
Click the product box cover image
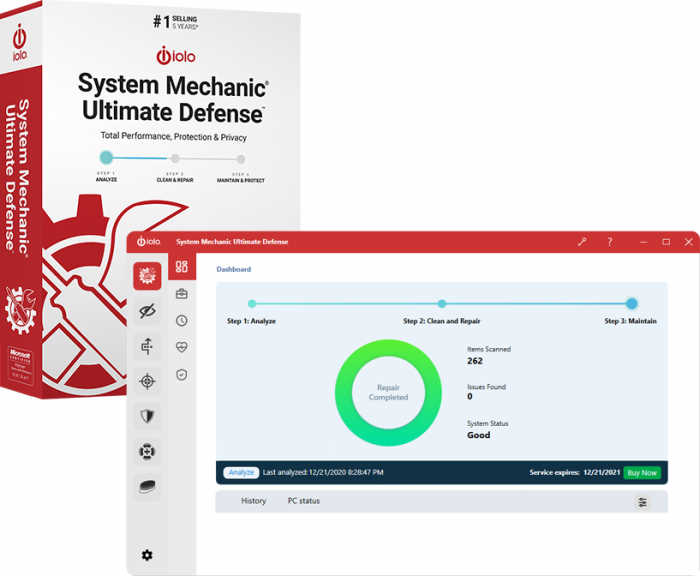click(150, 201)
